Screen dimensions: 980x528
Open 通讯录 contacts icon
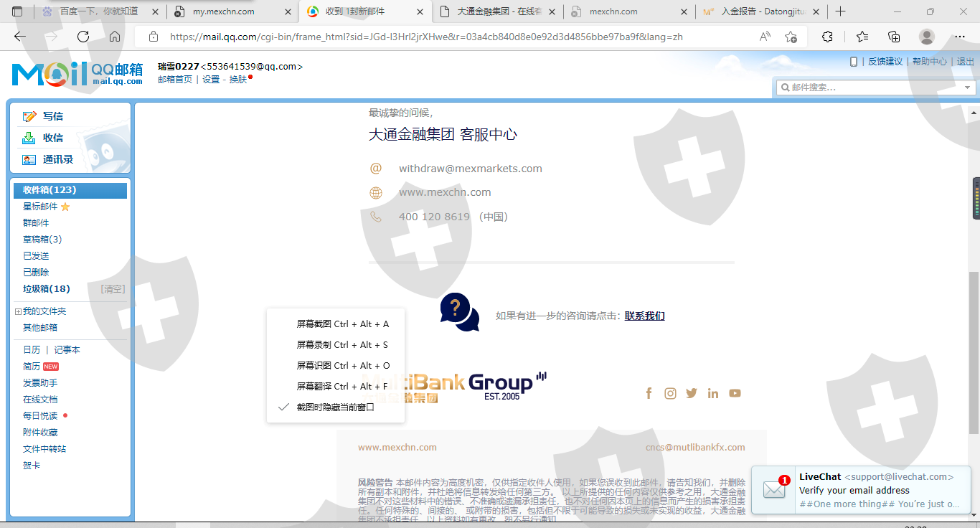tap(29, 159)
